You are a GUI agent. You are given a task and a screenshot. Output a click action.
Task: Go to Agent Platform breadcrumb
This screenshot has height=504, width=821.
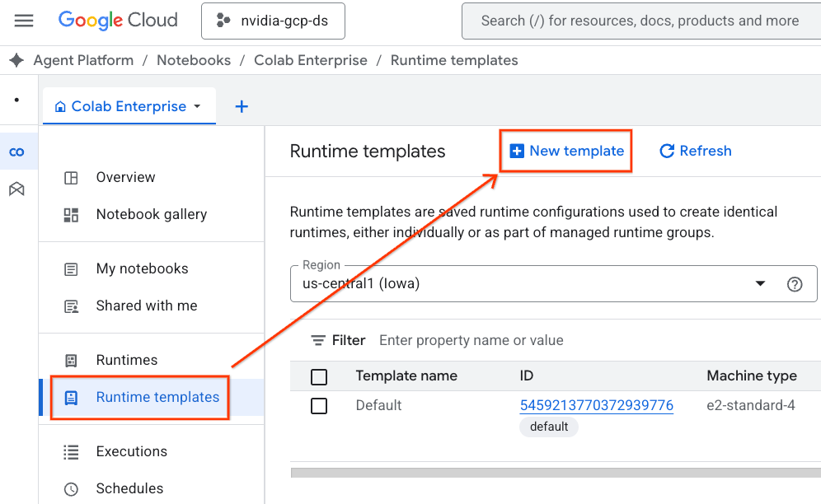tap(83, 60)
